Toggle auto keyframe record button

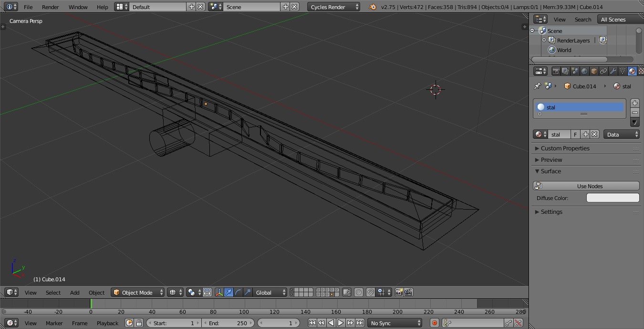pyautogui.click(x=435, y=323)
